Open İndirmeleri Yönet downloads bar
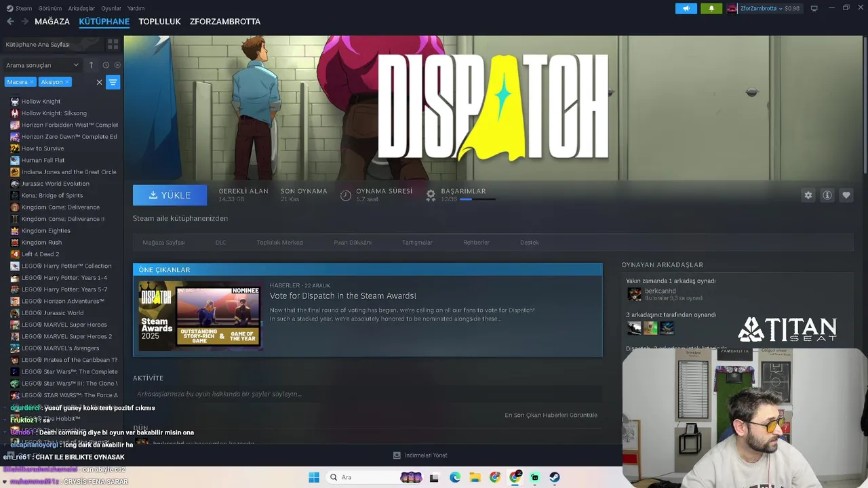The image size is (868, 488). click(420, 455)
